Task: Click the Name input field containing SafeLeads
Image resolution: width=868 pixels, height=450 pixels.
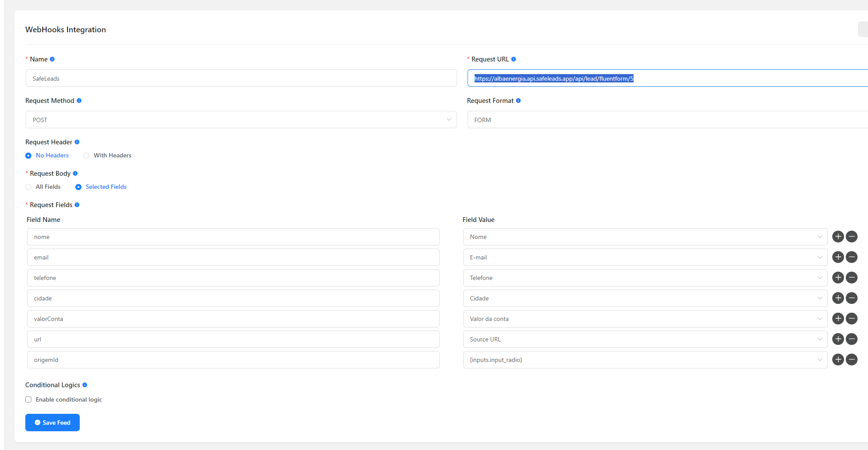Action: point(241,78)
